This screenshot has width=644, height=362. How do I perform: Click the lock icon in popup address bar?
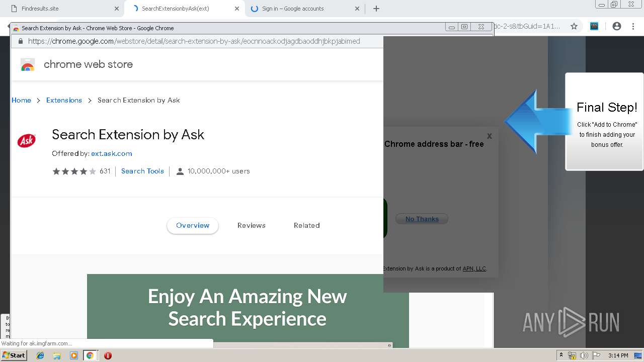click(21, 41)
